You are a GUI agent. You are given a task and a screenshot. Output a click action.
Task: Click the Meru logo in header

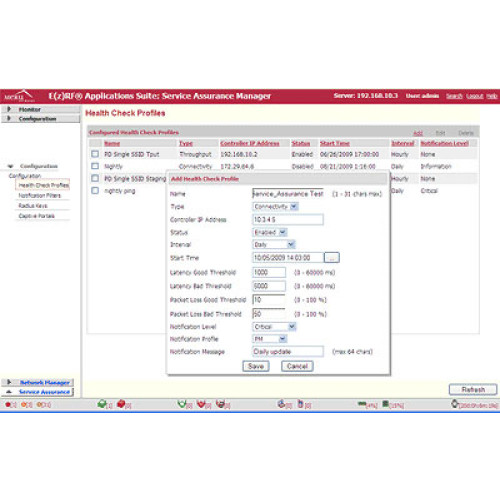pyautogui.click(x=19, y=96)
